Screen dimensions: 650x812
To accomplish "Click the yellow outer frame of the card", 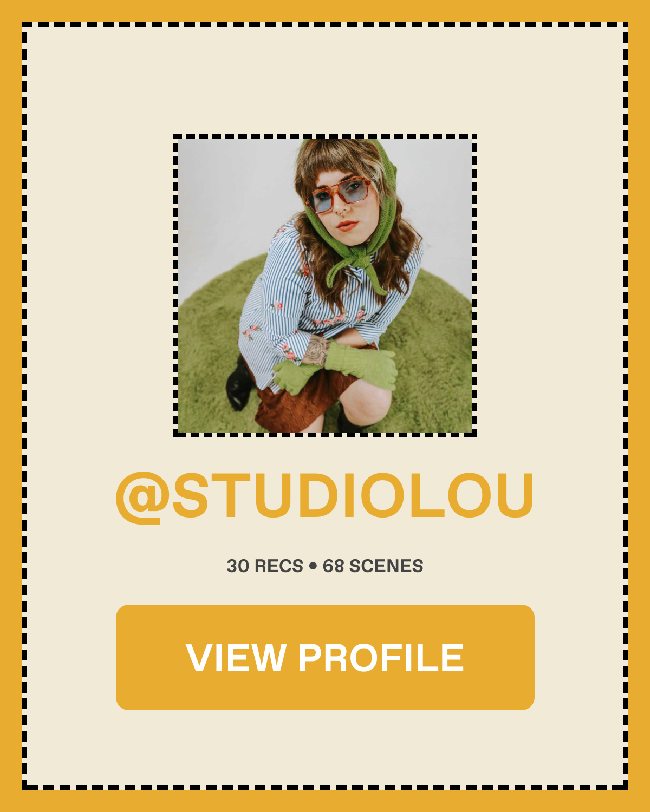I will point(325,10).
